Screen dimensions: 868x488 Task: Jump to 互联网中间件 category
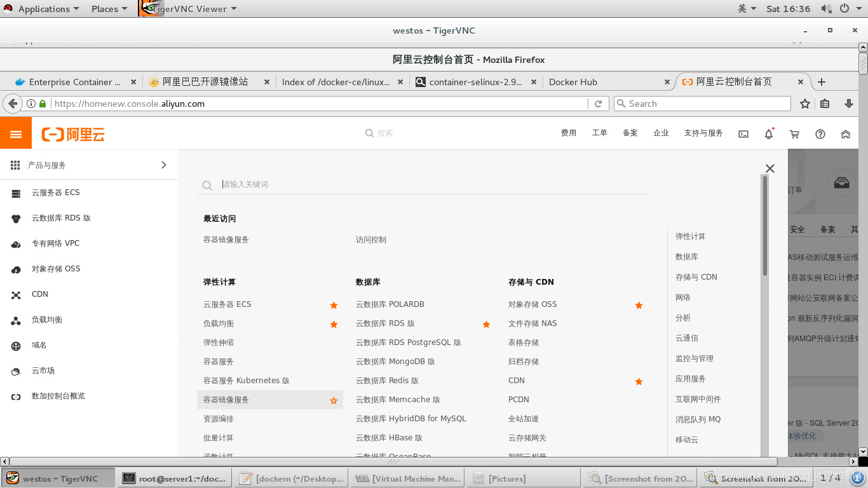pos(698,399)
